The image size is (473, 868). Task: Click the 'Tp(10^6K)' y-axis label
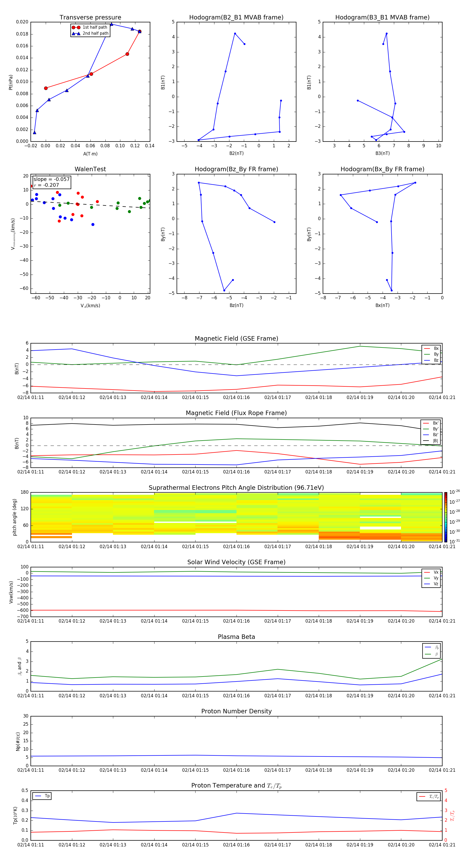pyautogui.click(x=15, y=816)
